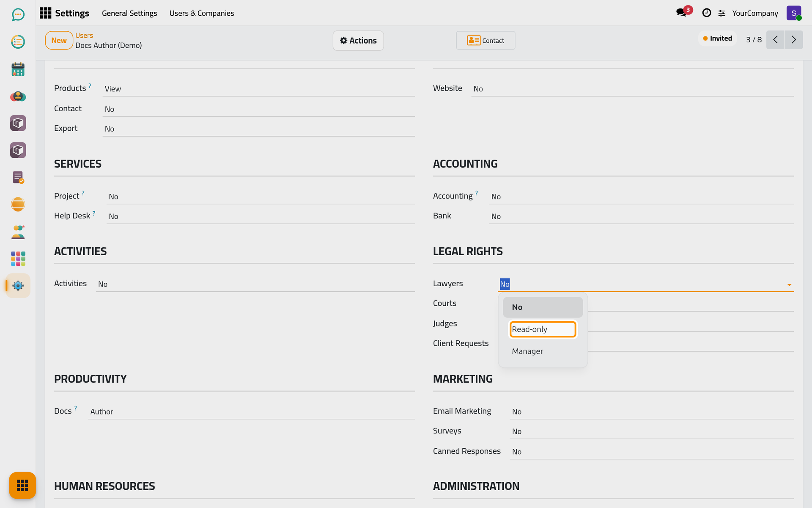Open the Accounting access dropdown
The image size is (812, 508).
(641, 196)
